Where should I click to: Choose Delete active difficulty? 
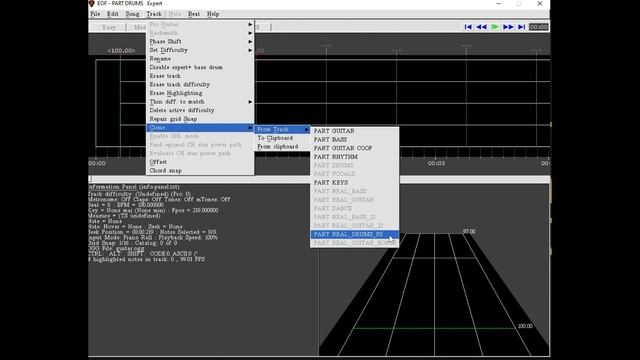pos(200,110)
